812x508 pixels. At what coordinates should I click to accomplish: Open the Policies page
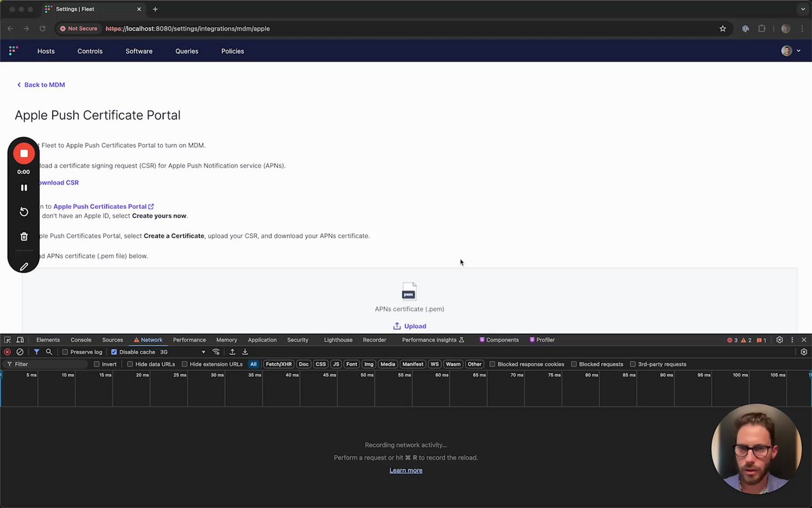click(233, 51)
